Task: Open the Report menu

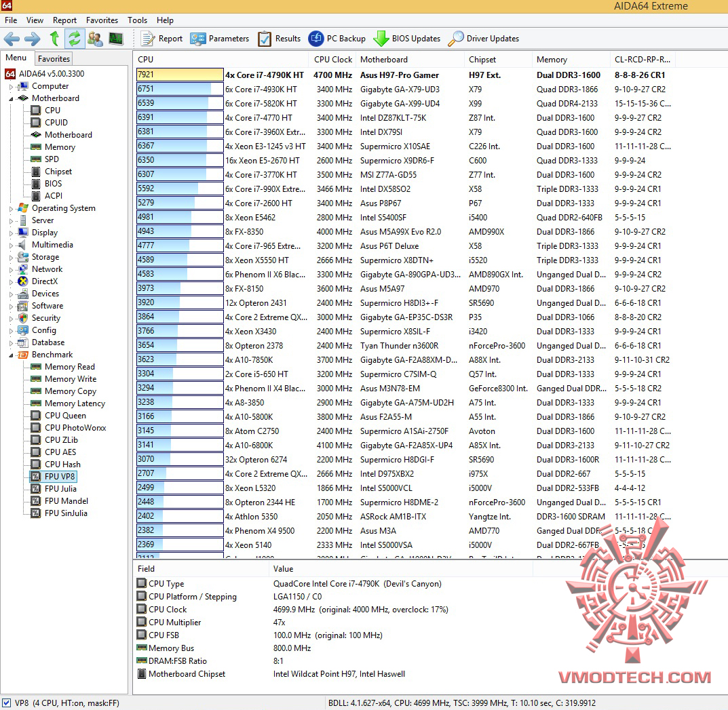Action: click(x=64, y=20)
